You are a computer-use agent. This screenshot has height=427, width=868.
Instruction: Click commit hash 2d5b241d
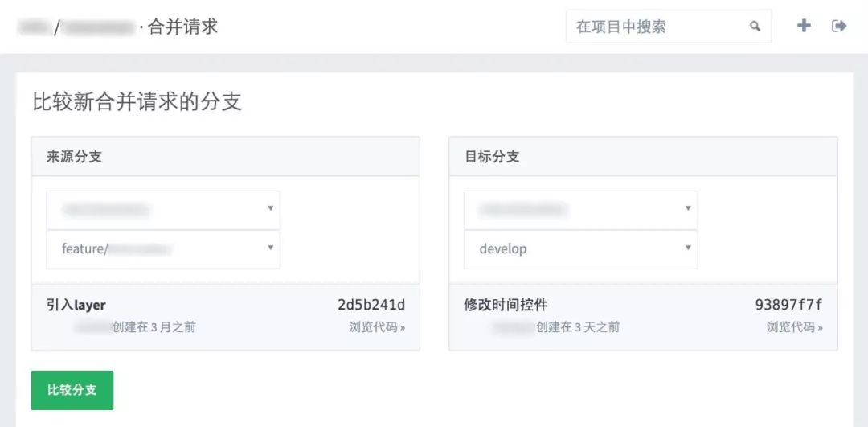371,305
